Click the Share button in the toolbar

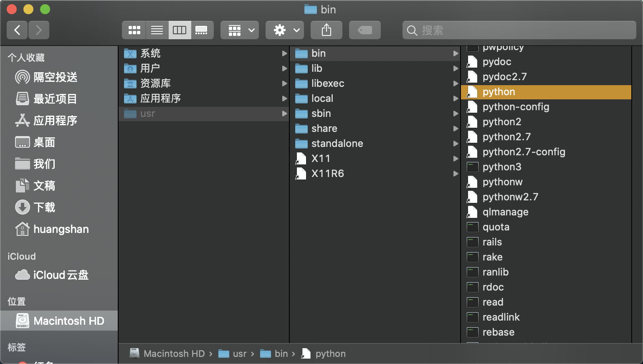point(326,30)
